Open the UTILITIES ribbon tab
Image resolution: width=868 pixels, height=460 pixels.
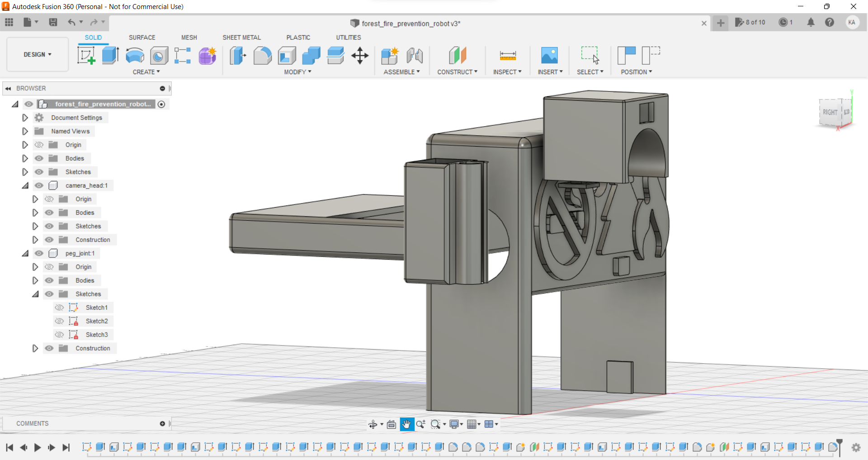pyautogui.click(x=348, y=37)
